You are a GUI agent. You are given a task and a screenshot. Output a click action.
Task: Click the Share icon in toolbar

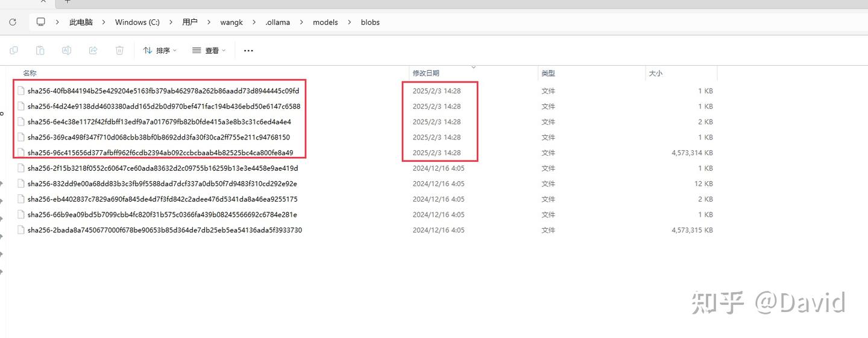[93, 51]
